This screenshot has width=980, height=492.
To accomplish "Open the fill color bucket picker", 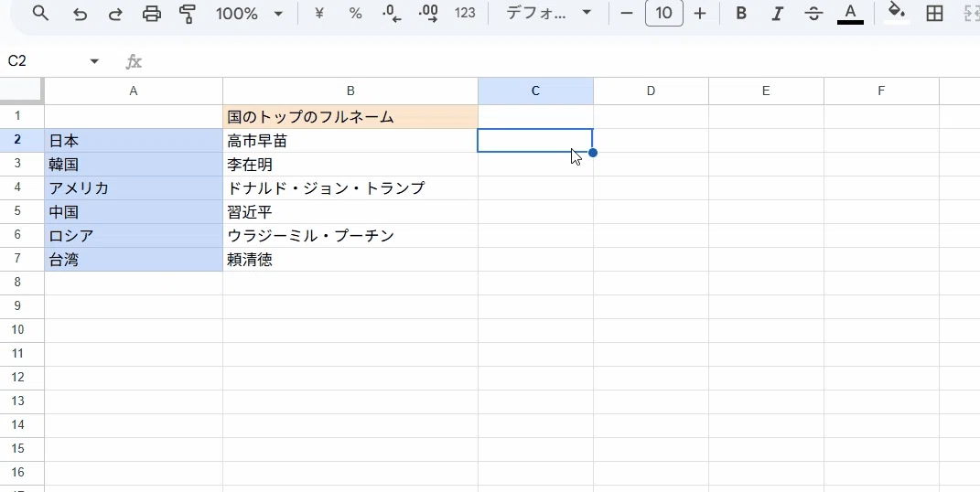I will pyautogui.click(x=897, y=13).
